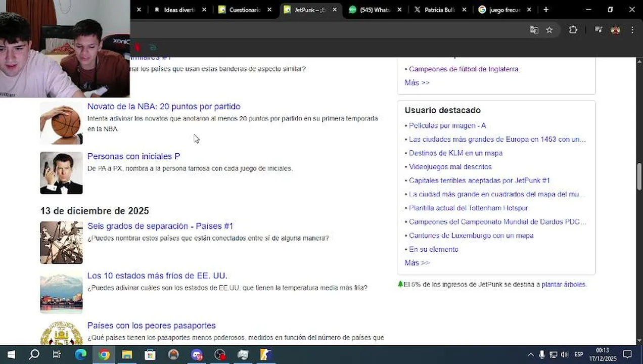The image size is (643, 364).
Task: Close the Cuestionario tab
Action: point(269,10)
